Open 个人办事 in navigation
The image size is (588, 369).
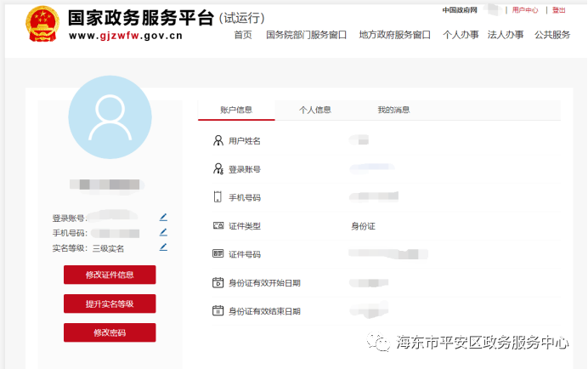click(461, 35)
